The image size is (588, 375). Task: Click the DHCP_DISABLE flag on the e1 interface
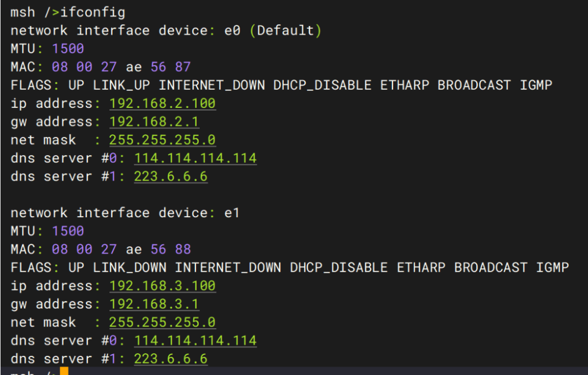pyautogui.click(x=339, y=267)
